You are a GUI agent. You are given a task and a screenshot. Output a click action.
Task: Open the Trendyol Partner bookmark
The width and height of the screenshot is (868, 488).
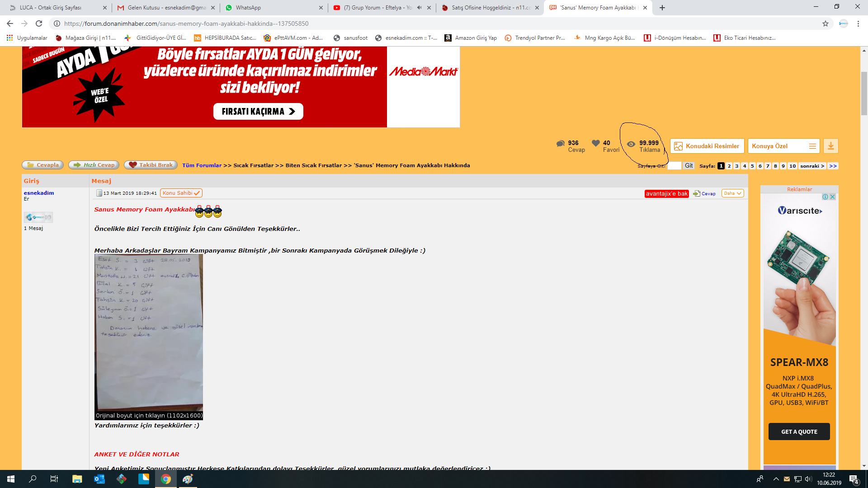[535, 38]
